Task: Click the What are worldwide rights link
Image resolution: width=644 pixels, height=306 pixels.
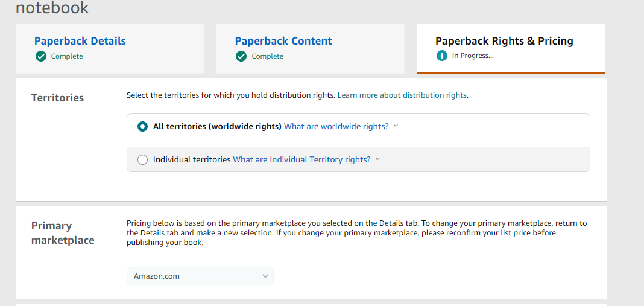Action: (336, 126)
